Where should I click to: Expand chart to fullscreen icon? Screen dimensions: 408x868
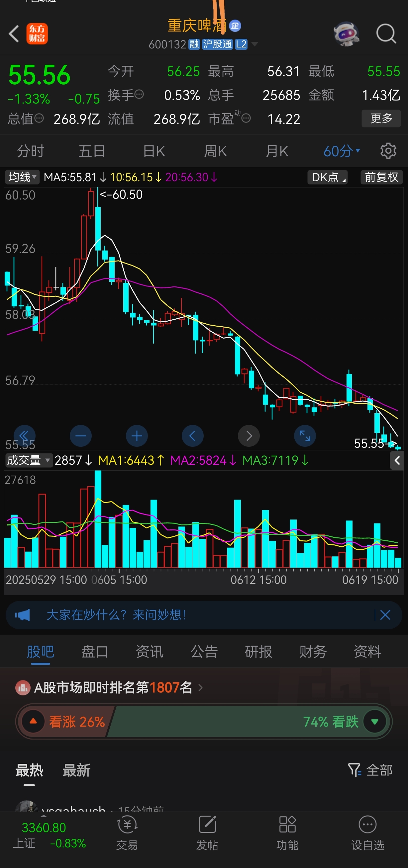point(305,436)
